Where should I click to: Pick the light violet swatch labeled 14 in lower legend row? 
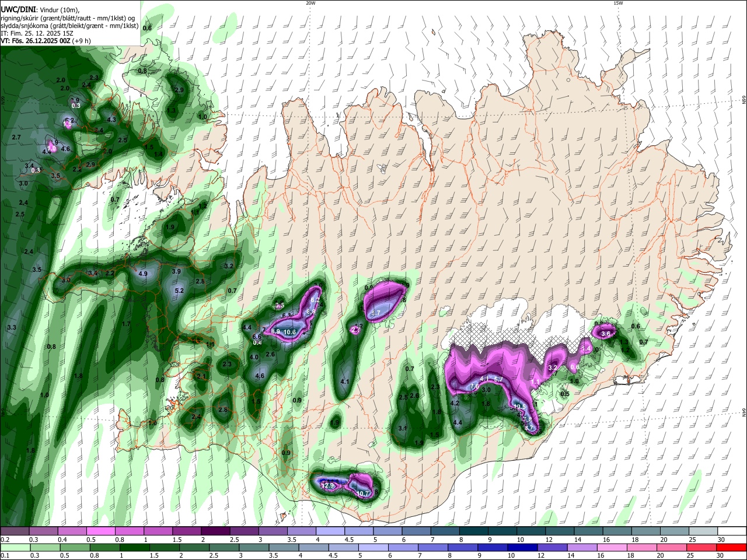pos(581,548)
